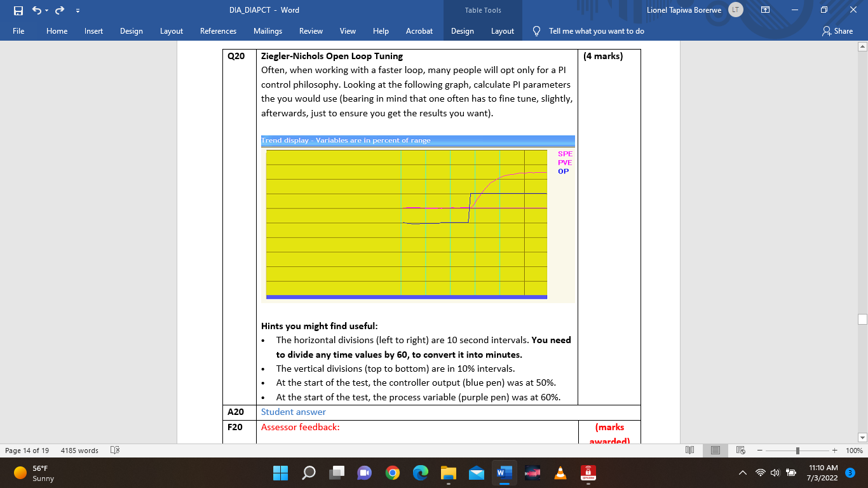Open the clock showing 11:10 AM 7/3/2022
This screenshot has width=868, height=488.
click(x=823, y=473)
